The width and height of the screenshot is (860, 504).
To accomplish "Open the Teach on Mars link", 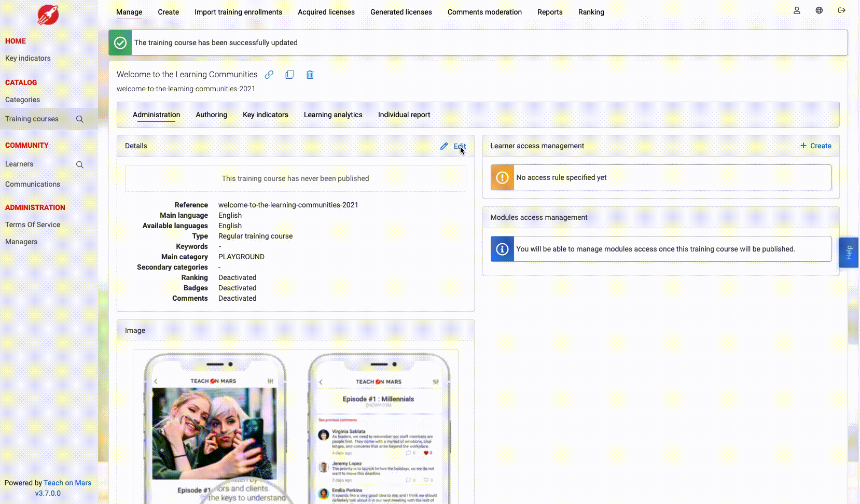I will (67, 483).
